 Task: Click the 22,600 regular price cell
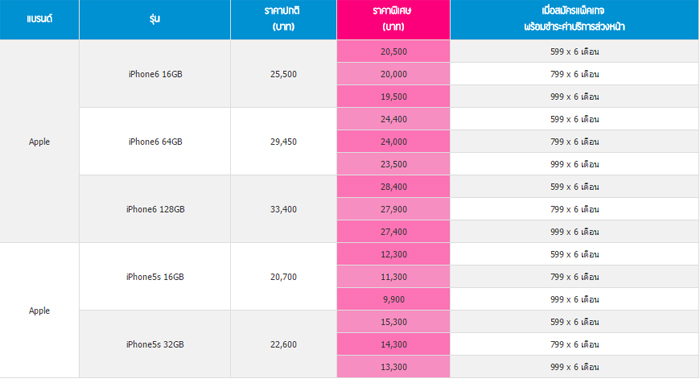[x=283, y=345]
